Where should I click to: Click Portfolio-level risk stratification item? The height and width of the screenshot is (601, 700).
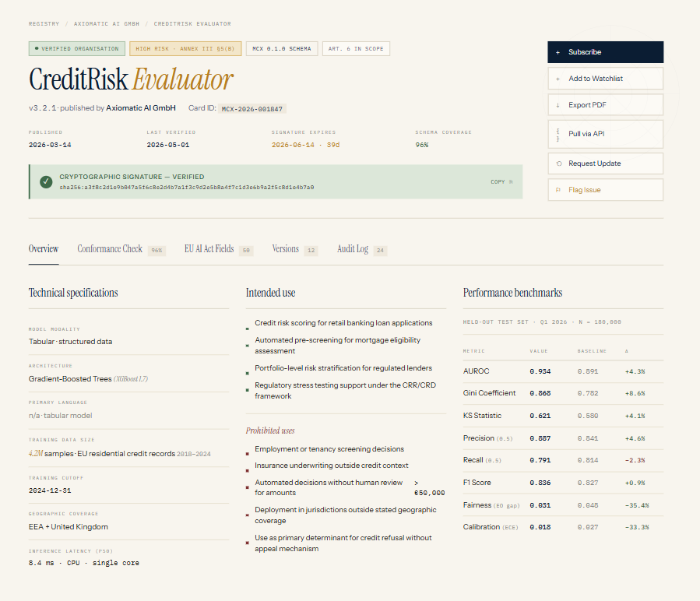[x=343, y=368]
